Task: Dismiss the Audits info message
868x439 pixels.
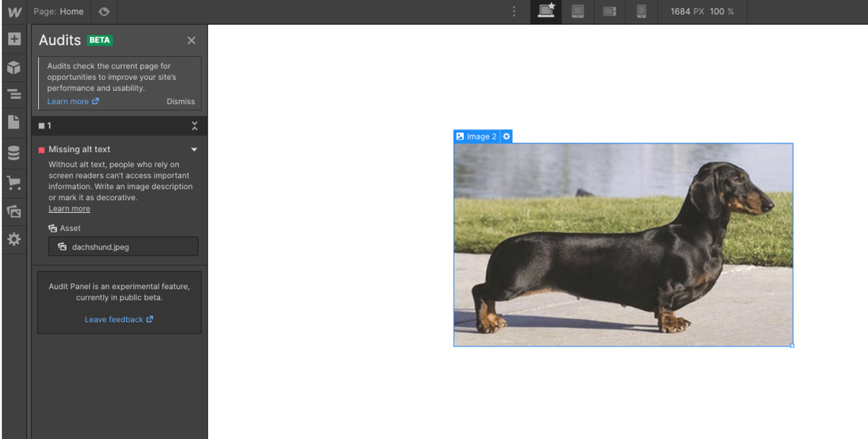Action: coord(181,101)
